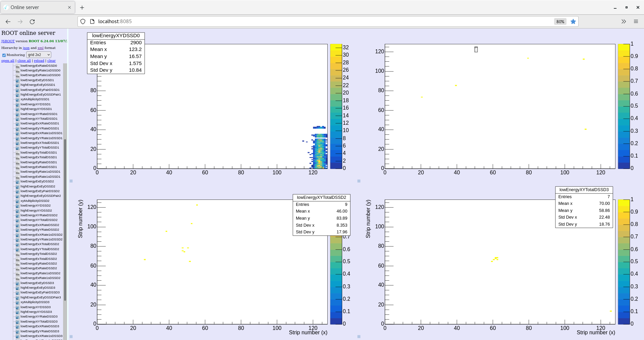Click the toolbar overflow chevrons icon
This screenshot has width=644, height=340.
click(624, 21)
